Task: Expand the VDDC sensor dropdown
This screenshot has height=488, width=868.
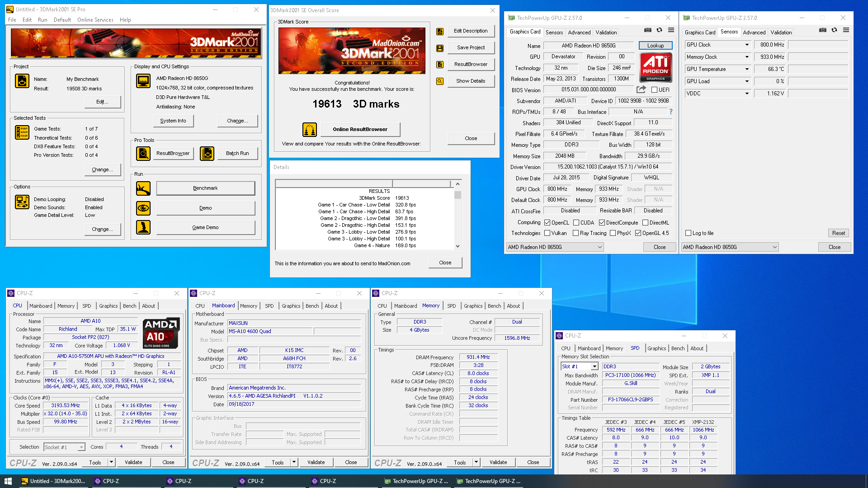Action: (x=747, y=94)
